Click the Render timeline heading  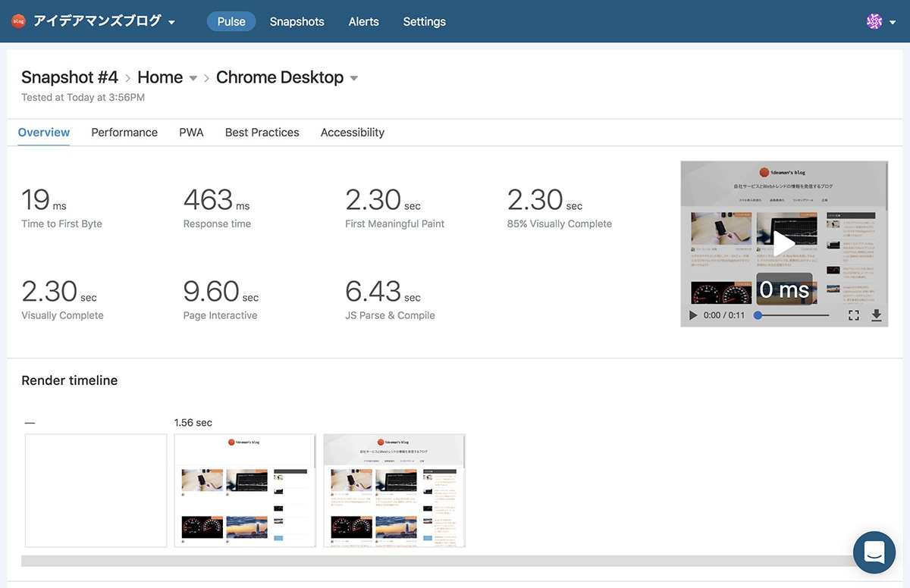(70, 380)
